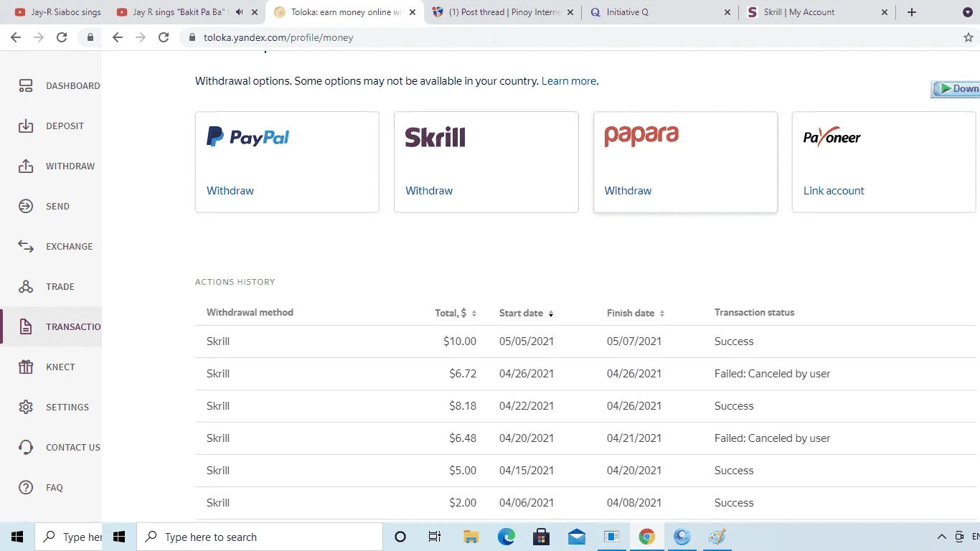Switch to the Initiative Q tab
The height and width of the screenshot is (551, 980).
point(660,12)
